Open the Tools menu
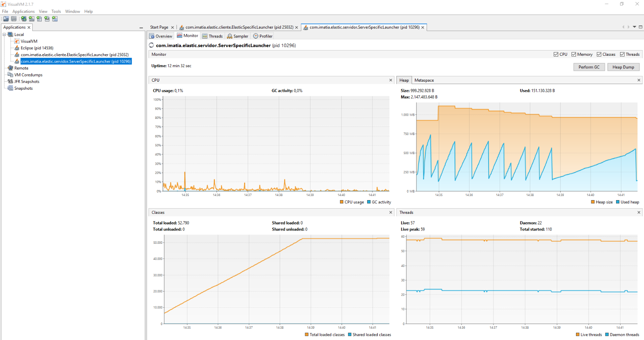Screen dimensions: 644x340 click(x=56, y=11)
